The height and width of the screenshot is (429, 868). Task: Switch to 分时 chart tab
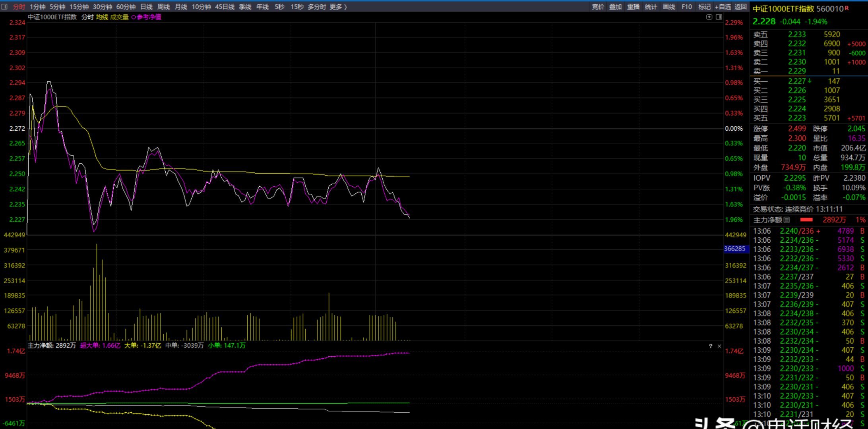[19, 7]
